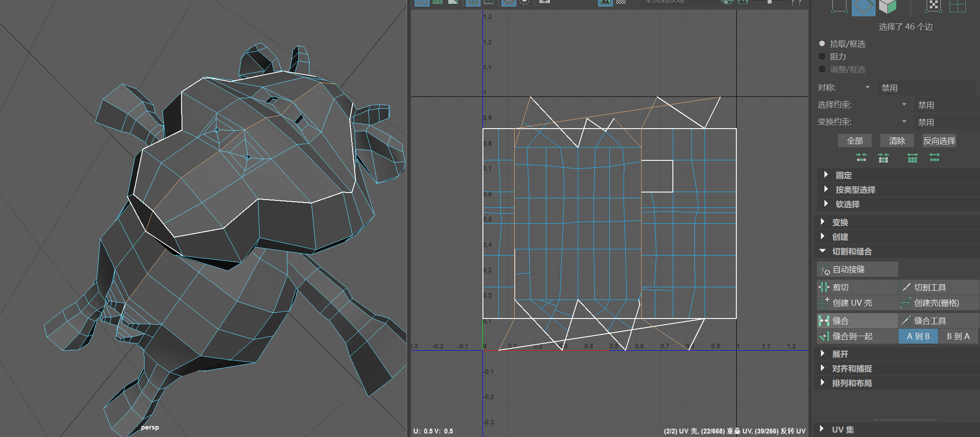Open the 选择约束 dropdown arrow
This screenshot has height=437, width=980.
(904, 104)
